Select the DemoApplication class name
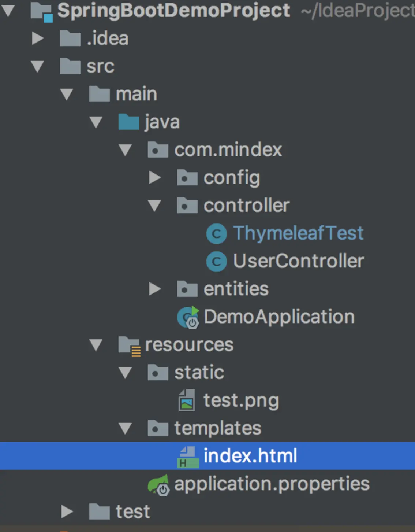Image resolution: width=415 pixels, height=532 pixels. point(279,317)
